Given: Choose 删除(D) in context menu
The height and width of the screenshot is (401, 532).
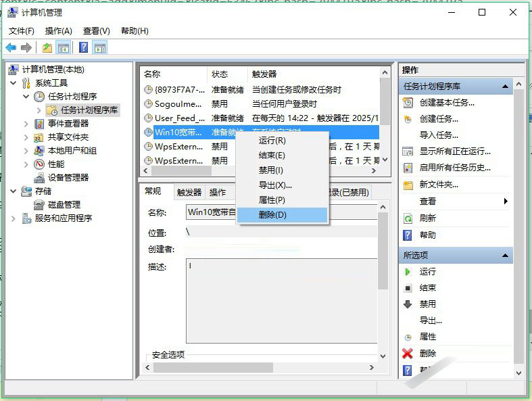Looking at the screenshot, I should point(283,215).
